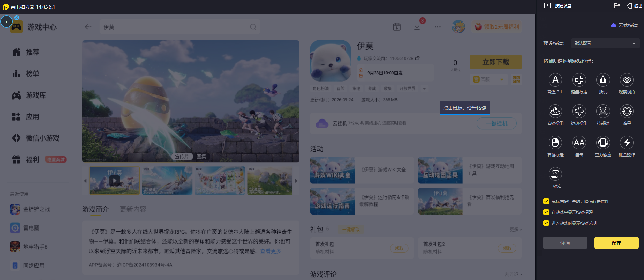Select the 一键宏 macro icon
The height and width of the screenshot is (280, 644).
[x=555, y=174]
